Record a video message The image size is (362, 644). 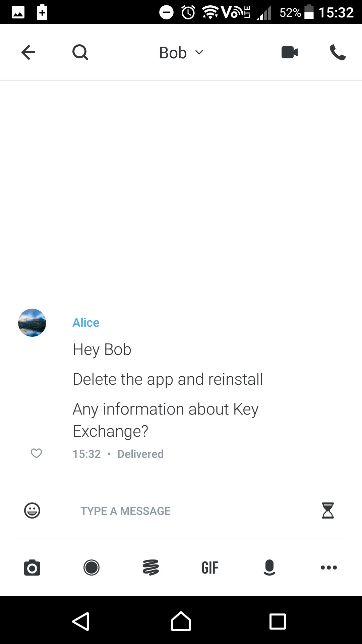click(92, 568)
